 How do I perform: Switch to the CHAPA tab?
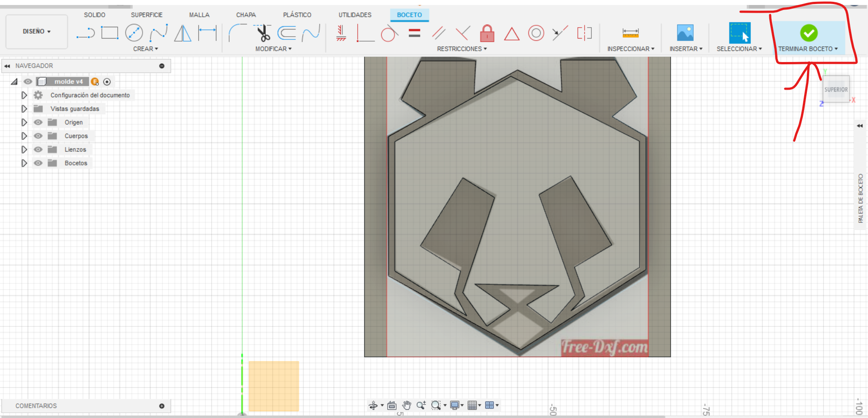point(246,15)
